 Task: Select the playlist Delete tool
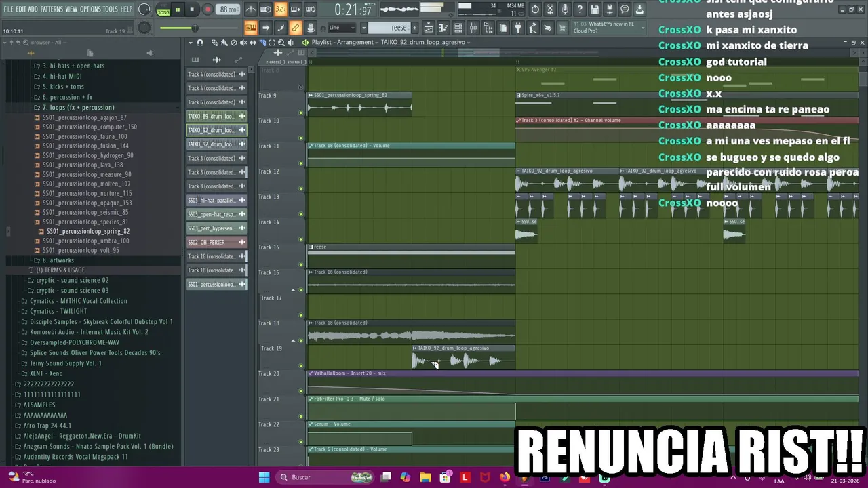pyautogui.click(x=234, y=42)
